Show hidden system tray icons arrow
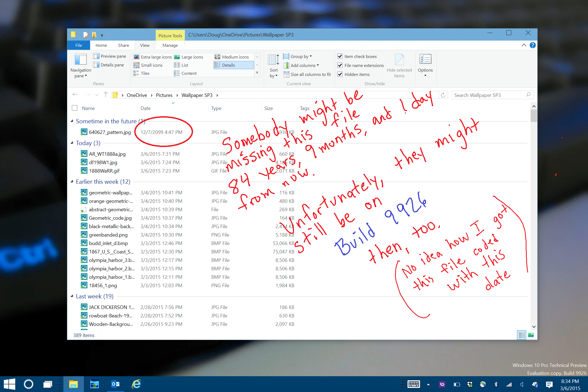 coord(428,384)
